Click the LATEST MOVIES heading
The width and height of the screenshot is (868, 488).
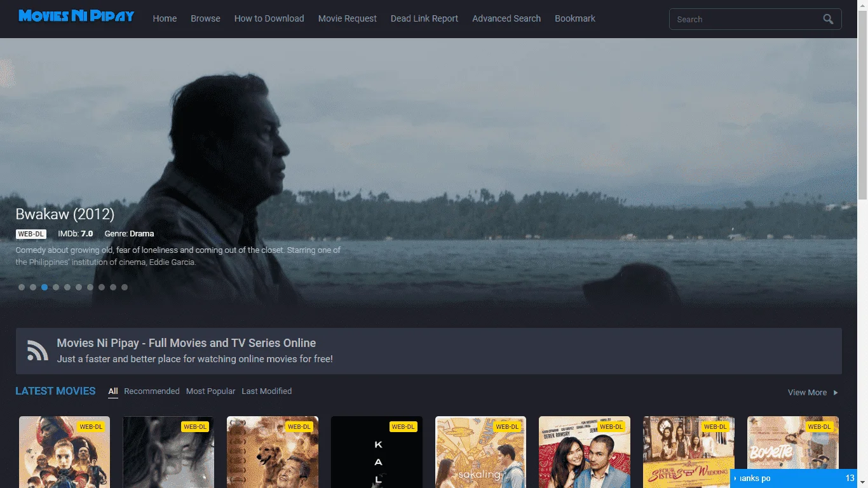(55, 391)
